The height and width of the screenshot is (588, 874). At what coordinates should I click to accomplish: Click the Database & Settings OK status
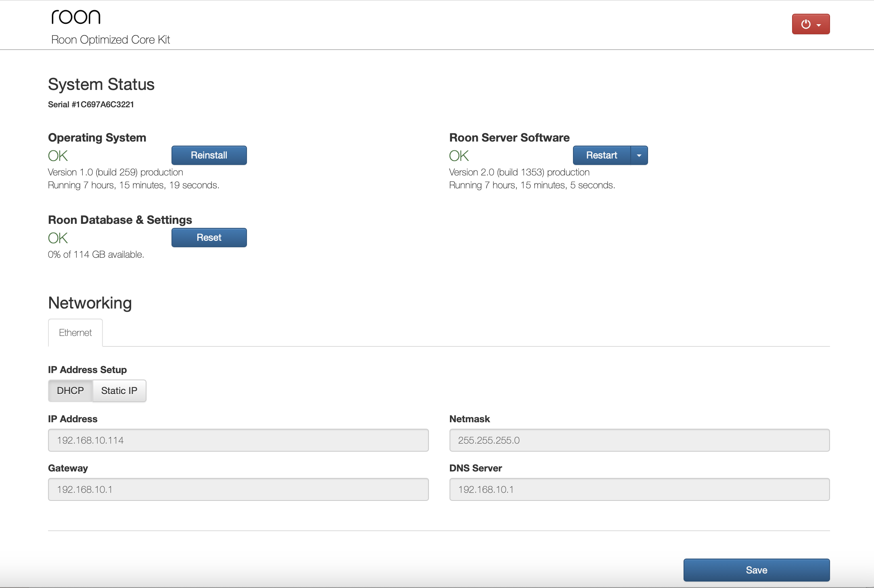[x=58, y=238]
